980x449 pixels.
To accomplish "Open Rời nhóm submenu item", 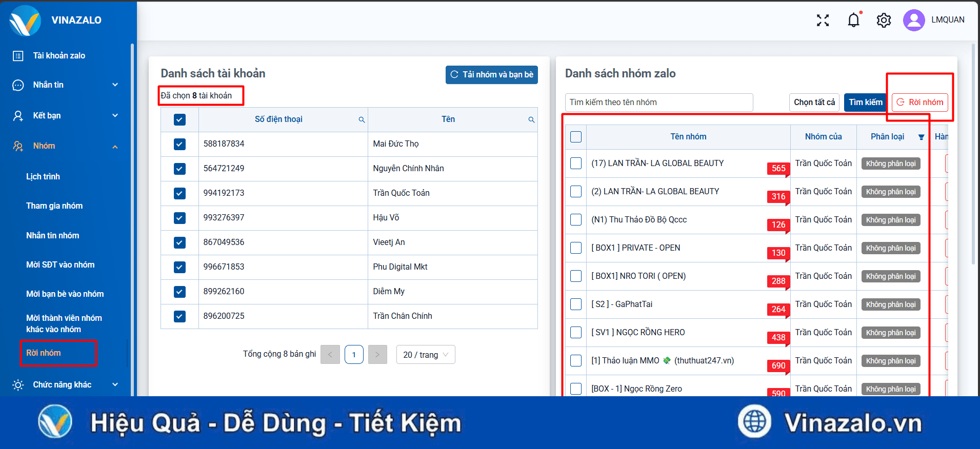I will [x=44, y=353].
